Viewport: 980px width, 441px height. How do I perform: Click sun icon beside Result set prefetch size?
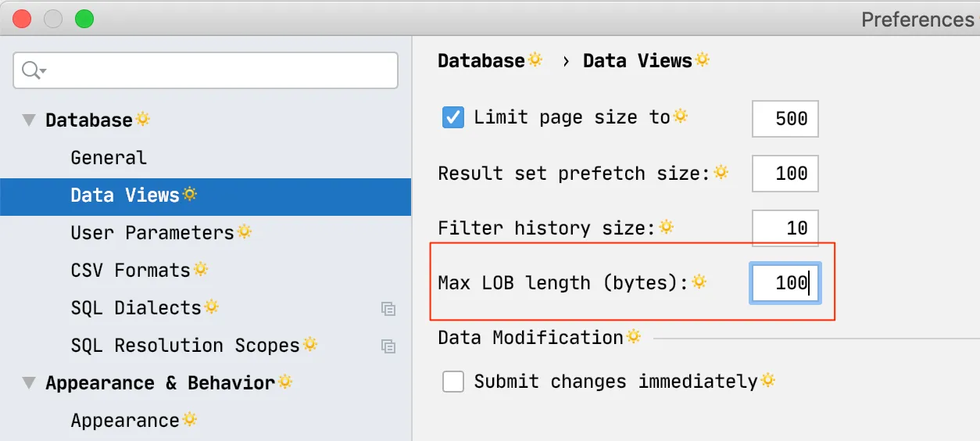[x=721, y=172]
